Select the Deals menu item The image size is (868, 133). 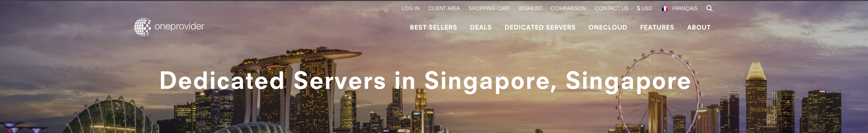coord(481,28)
